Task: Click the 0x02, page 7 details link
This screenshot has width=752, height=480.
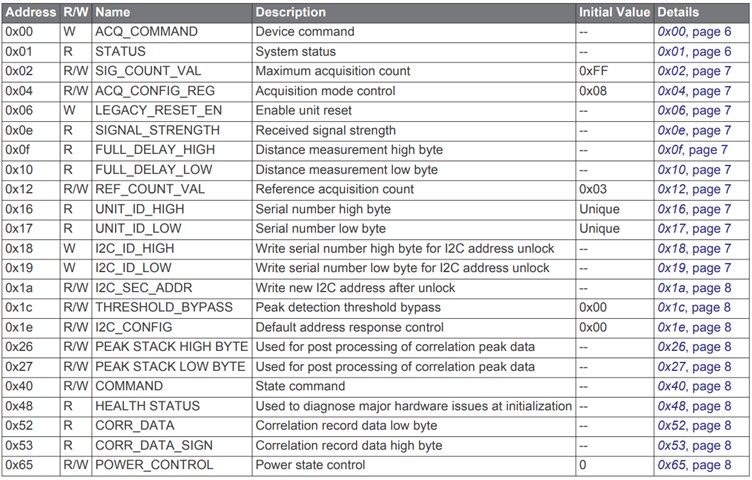Action: click(x=694, y=71)
